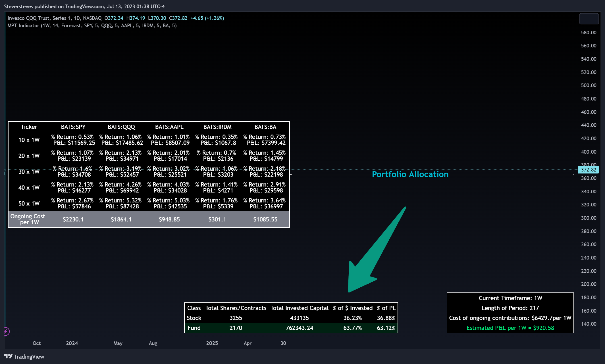
Task: Click the Class header in allocation table
Action: [x=194, y=308]
